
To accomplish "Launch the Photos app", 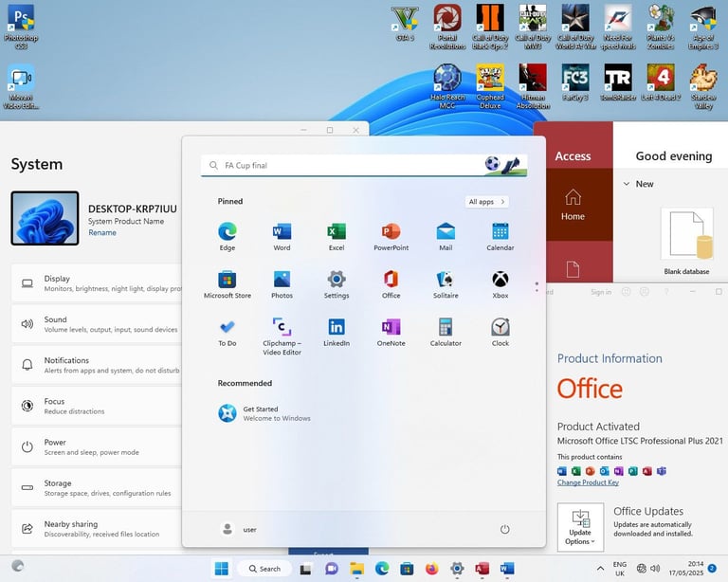I will click(282, 284).
